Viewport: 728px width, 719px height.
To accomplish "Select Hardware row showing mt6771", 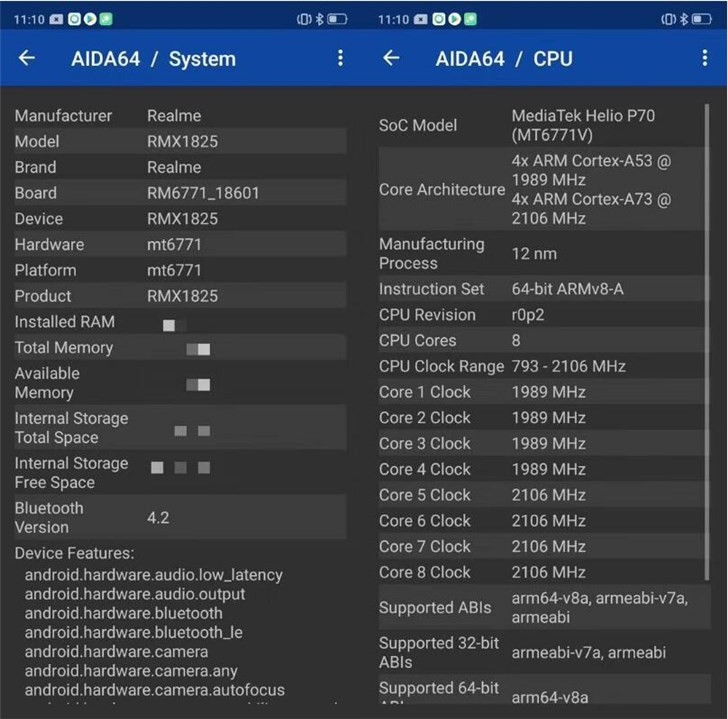I will coord(180,244).
